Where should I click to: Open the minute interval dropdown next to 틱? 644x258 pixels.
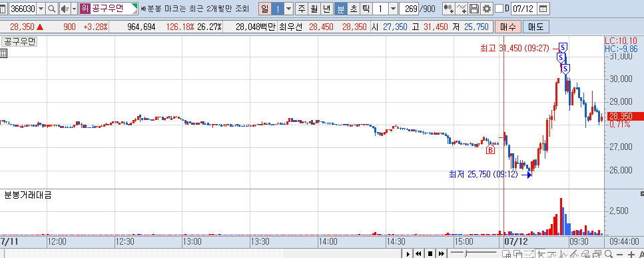point(393,9)
